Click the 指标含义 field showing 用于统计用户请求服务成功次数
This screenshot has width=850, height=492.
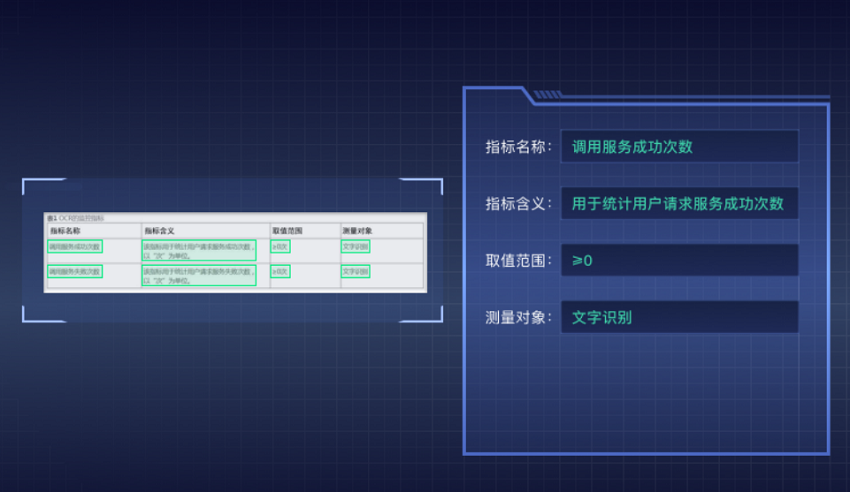(x=679, y=203)
